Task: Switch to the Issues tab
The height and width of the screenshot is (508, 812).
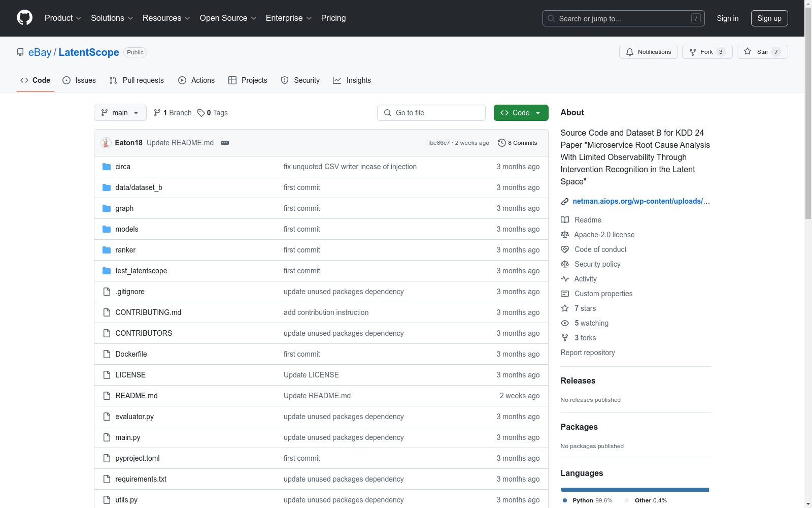Action: pos(79,80)
